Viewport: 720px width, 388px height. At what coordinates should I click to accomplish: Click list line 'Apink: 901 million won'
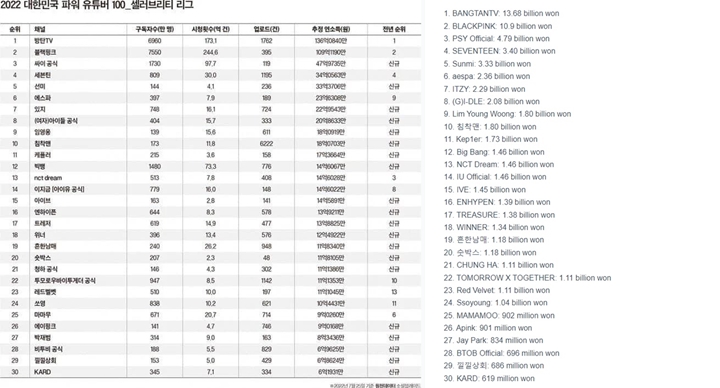click(x=488, y=328)
